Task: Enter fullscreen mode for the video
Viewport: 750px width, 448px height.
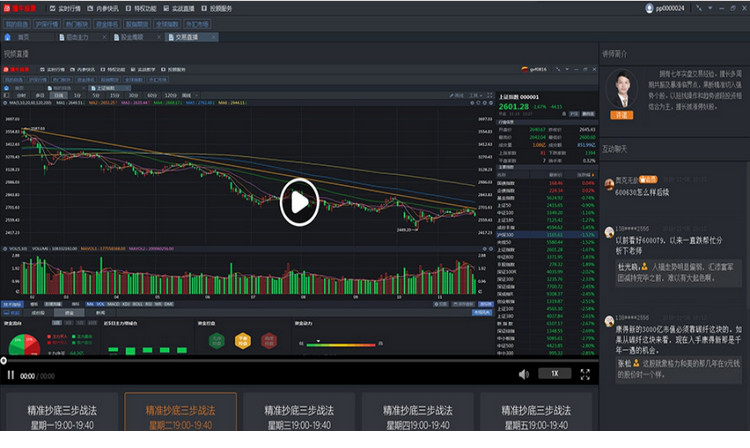Action: (x=584, y=374)
